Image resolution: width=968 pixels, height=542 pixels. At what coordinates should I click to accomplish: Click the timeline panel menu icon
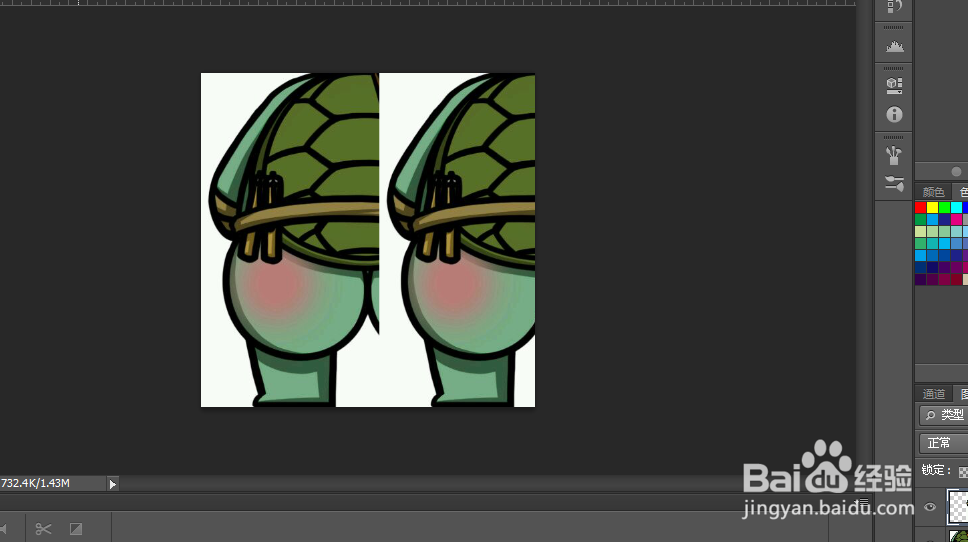point(863,502)
